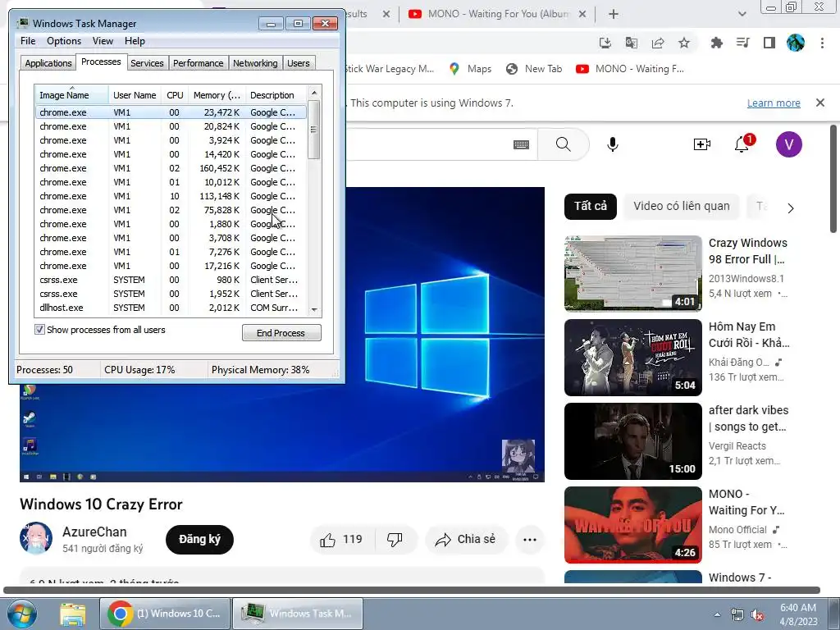
Task: Sort processes by Memory column header
Action: click(217, 95)
